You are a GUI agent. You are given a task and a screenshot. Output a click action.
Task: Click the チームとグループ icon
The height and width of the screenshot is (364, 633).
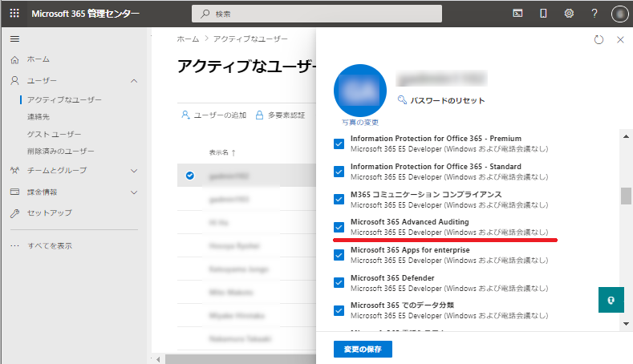[15, 170]
